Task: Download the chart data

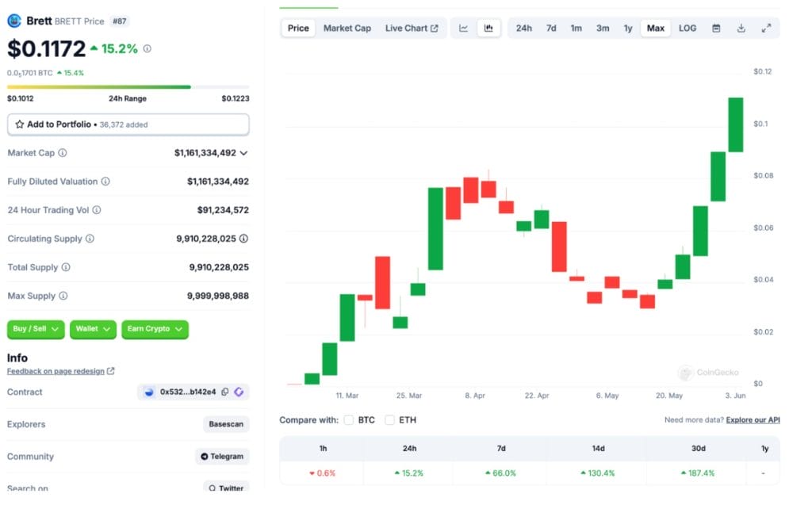Action: (x=741, y=29)
